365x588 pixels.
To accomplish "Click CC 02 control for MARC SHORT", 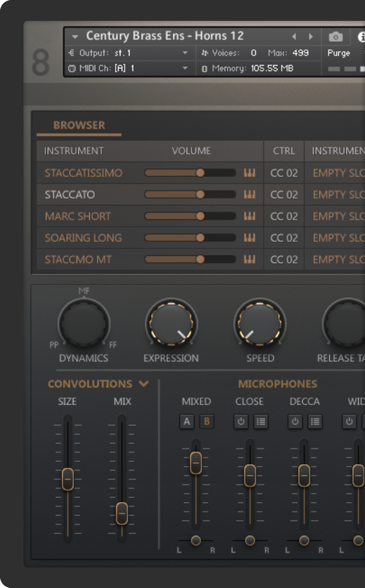I will pos(284,216).
